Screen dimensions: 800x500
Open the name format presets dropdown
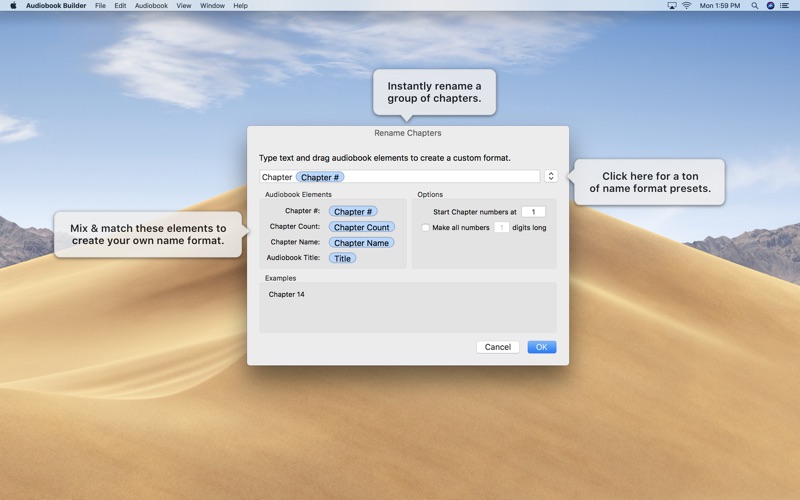pyautogui.click(x=551, y=176)
